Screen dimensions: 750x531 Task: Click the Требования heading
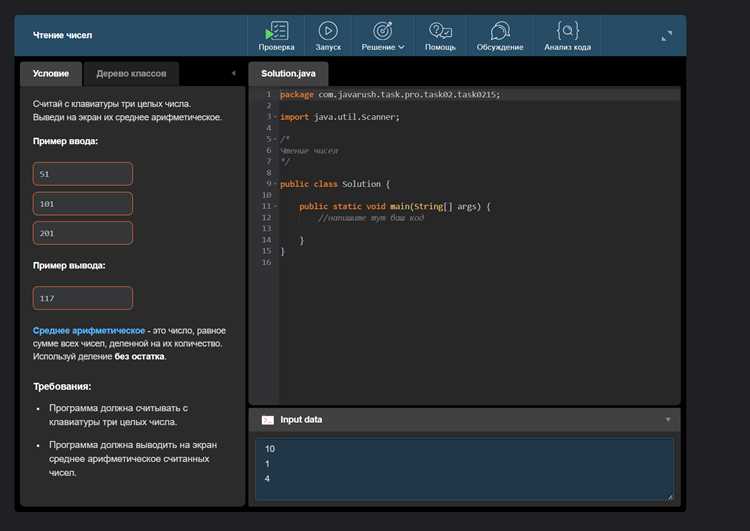(x=62, y=387)
